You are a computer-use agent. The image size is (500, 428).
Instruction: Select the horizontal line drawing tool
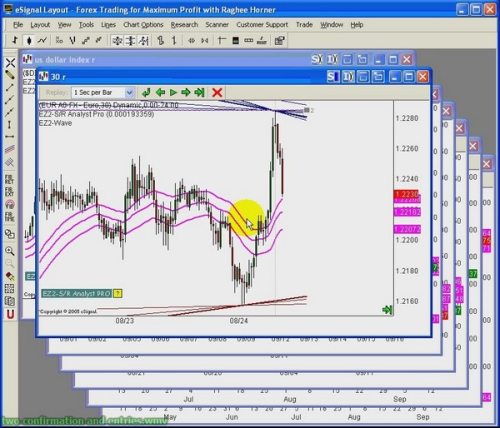[x=9, y=137]
